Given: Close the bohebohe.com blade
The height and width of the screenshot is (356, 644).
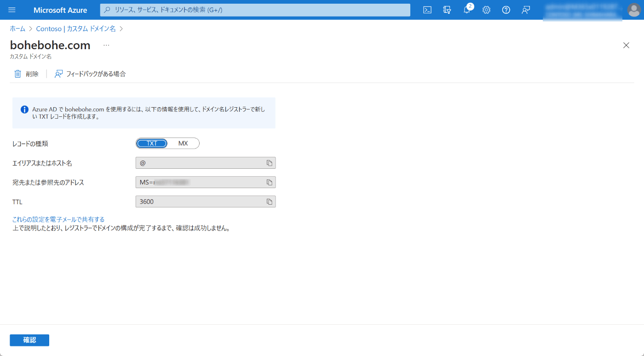Looking at the screenshot, I should click(x=626, y=45).
